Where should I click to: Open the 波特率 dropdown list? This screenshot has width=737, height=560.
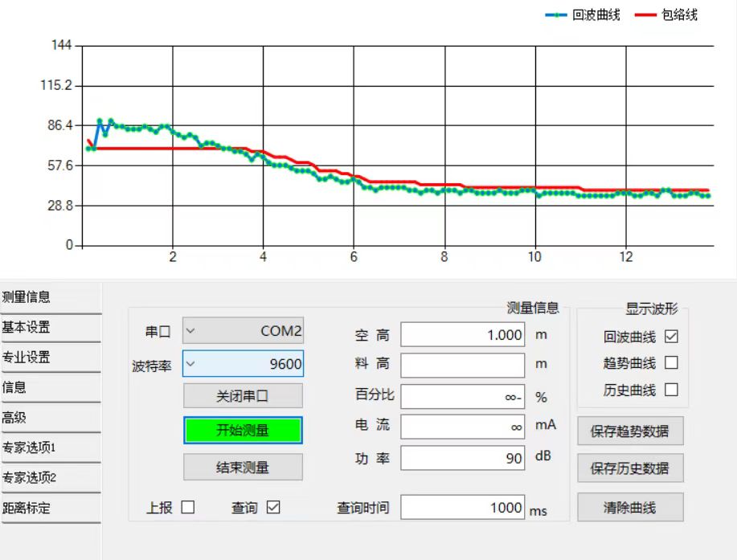[x=243, y=364]
